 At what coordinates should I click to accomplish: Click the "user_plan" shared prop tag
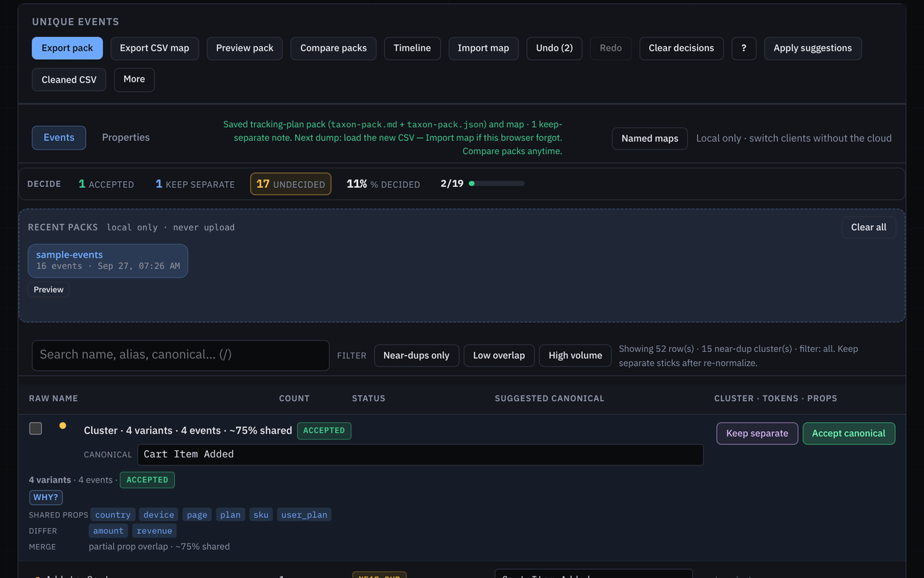(x=305, y=515)
